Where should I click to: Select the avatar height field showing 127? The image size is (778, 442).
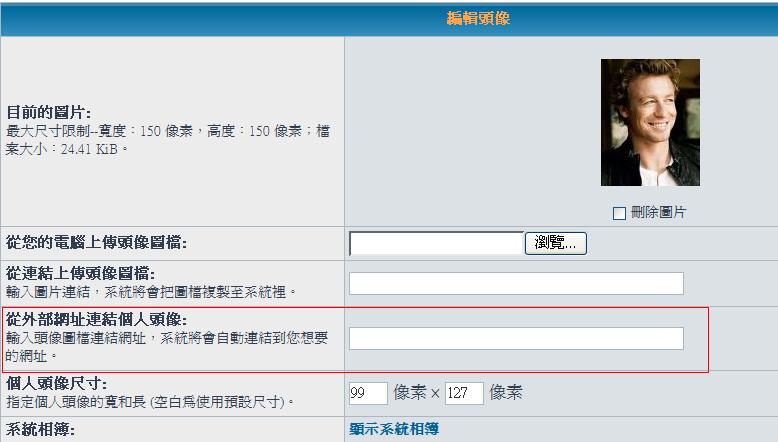click(x=464, y=393)
